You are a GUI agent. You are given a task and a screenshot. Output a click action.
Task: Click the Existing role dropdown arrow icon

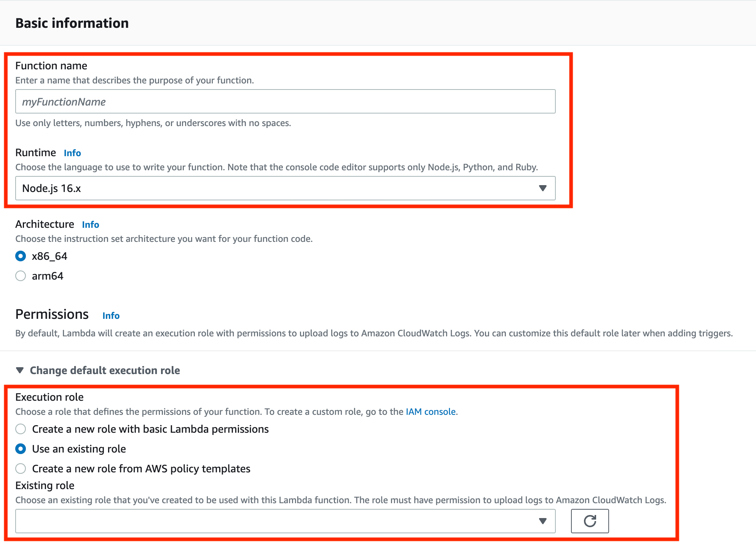pos(543,521)
